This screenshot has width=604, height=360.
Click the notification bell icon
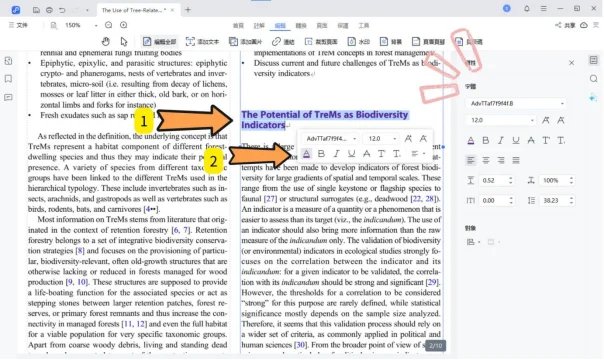[527, 8]
